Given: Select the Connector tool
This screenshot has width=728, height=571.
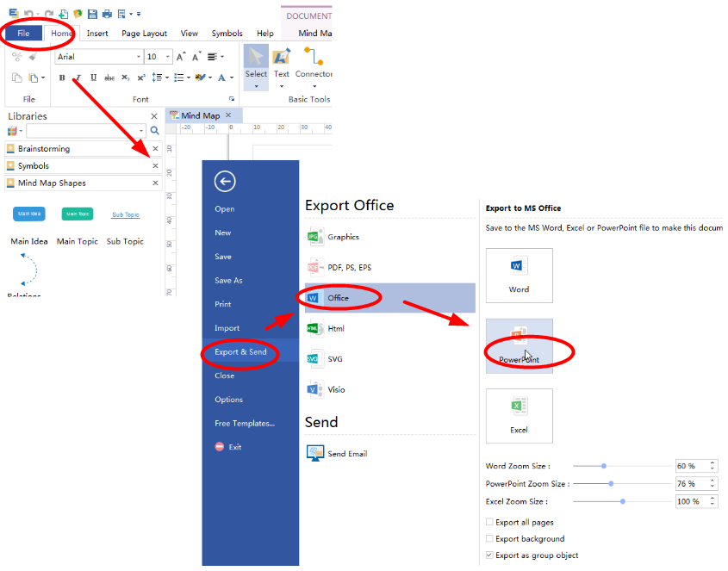Looking at the screenshot, I should [x=314, y=67].
